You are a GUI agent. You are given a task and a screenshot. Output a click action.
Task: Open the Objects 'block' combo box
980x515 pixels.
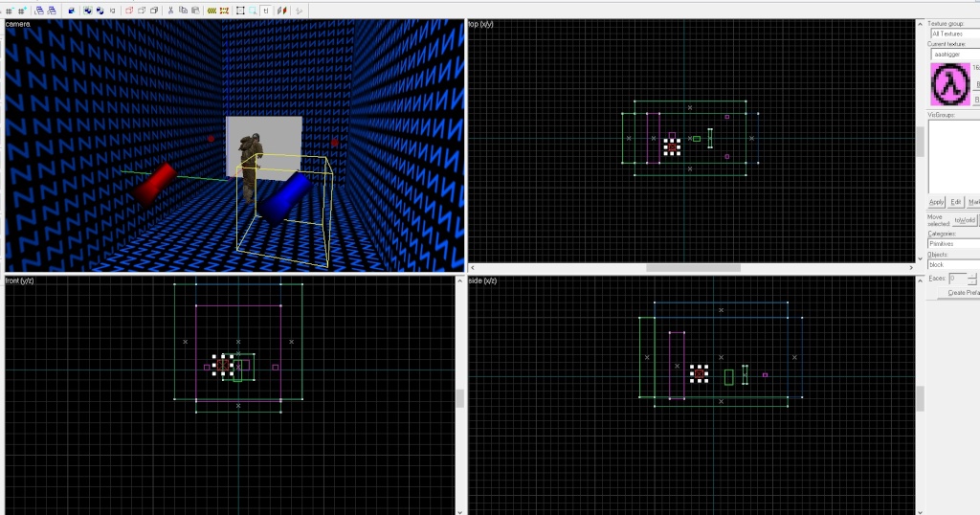[x=954, y=265]
